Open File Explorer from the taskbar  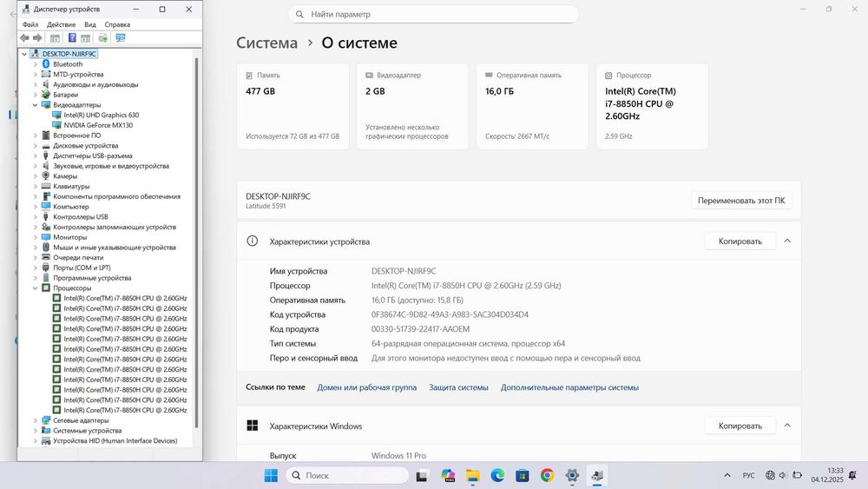tap(472, 475)
